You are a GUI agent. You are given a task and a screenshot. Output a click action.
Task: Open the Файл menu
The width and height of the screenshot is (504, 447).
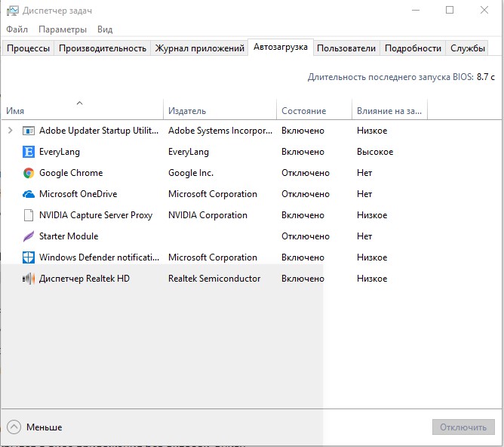tap(17, 29)
